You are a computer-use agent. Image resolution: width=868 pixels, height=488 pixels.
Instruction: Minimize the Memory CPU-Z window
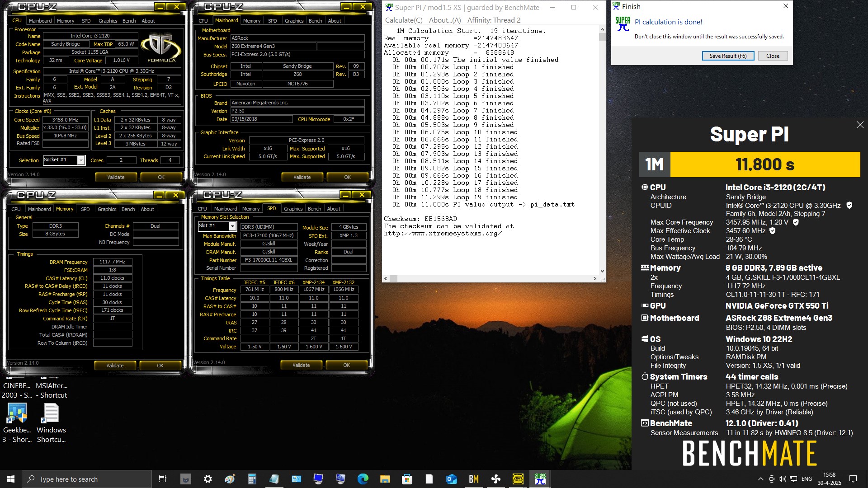(x=159, y=195)
